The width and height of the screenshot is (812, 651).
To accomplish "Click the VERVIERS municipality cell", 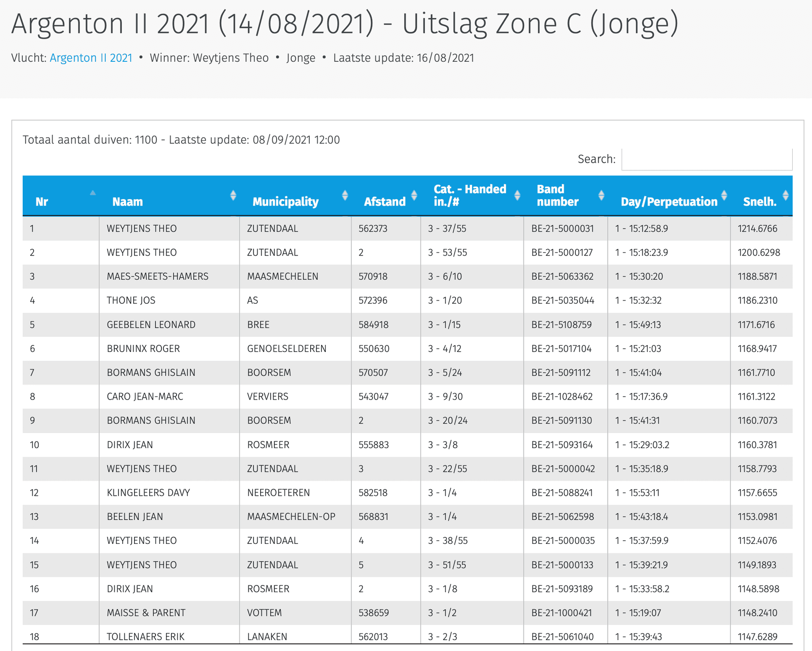I will coord(268,397).
